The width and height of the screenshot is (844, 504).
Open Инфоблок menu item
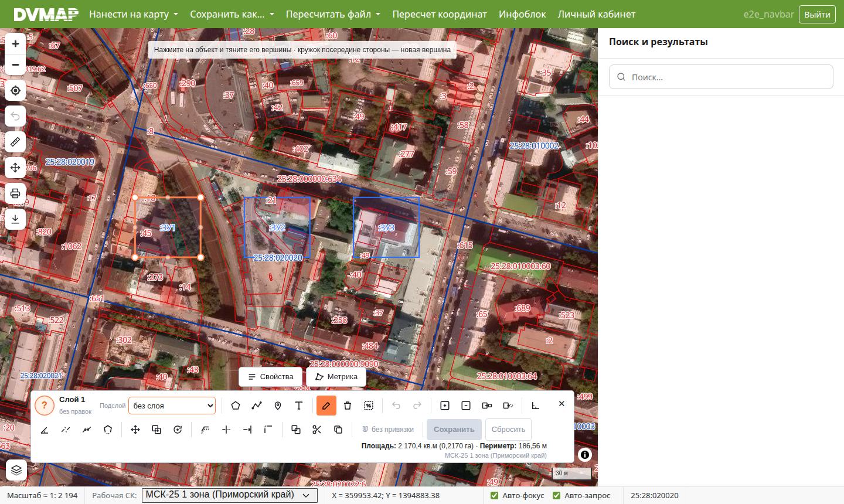(x=522, y=14)
